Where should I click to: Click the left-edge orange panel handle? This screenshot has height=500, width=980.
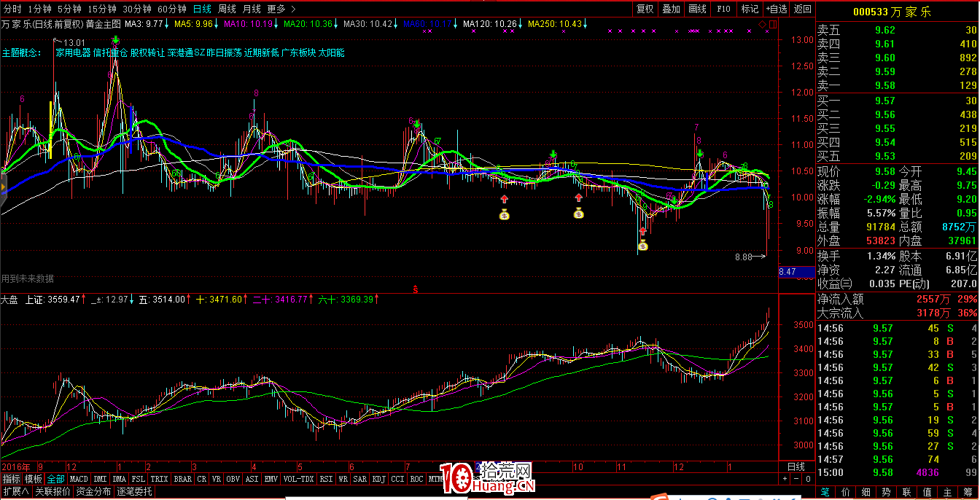(2, 187)
